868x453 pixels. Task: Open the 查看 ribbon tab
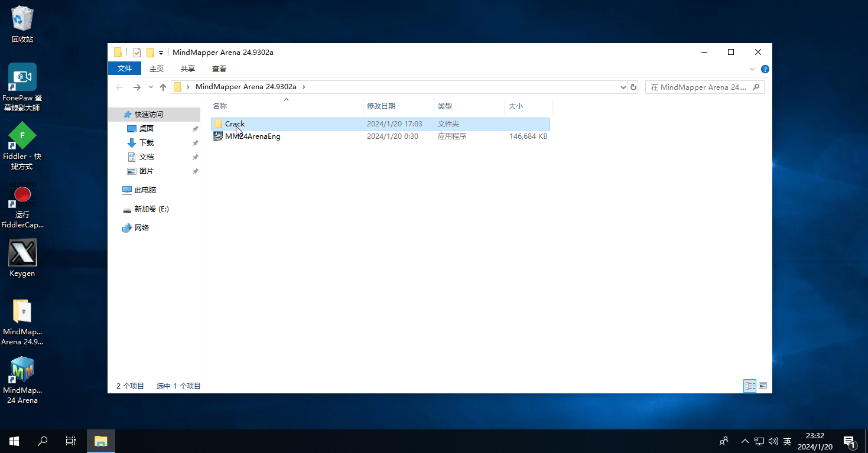(x=219, y=69)
